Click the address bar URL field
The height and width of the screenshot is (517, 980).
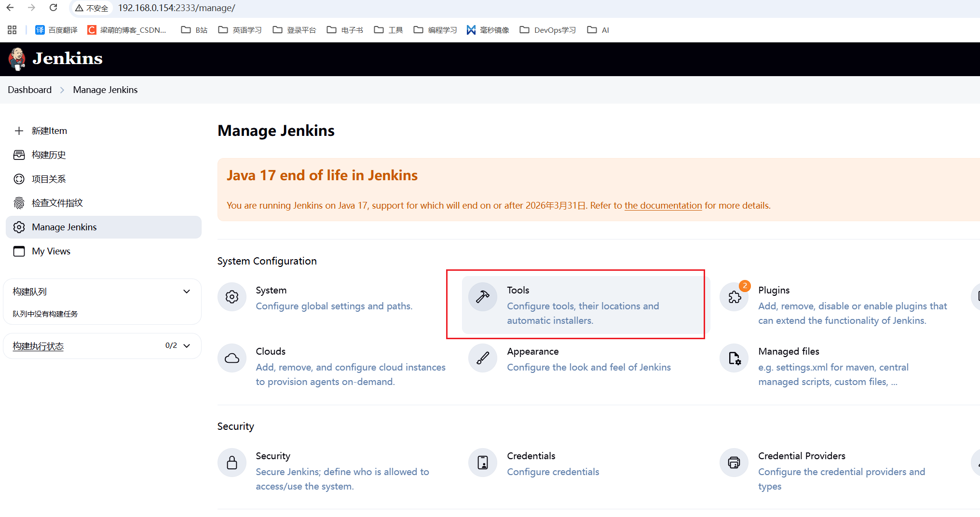177,8
